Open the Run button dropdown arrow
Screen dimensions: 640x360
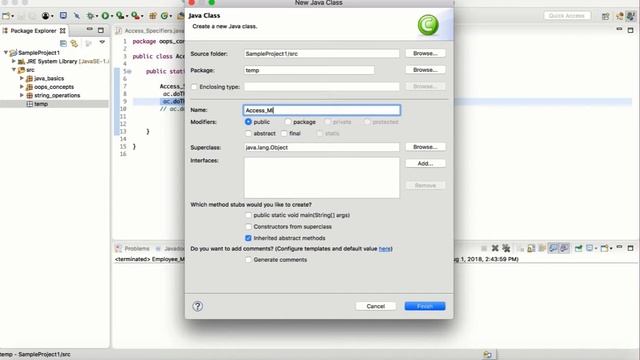pyautogui.click(x=111, y=16)
